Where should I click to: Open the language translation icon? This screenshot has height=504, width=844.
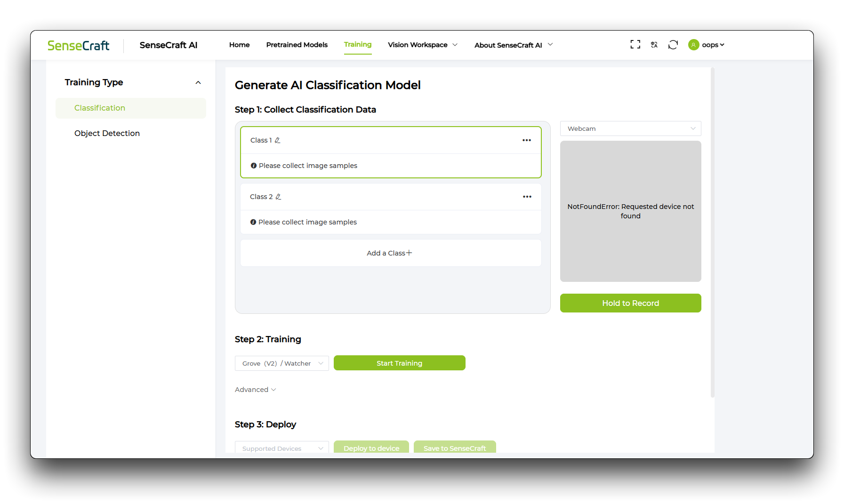[x=654, y=45]
